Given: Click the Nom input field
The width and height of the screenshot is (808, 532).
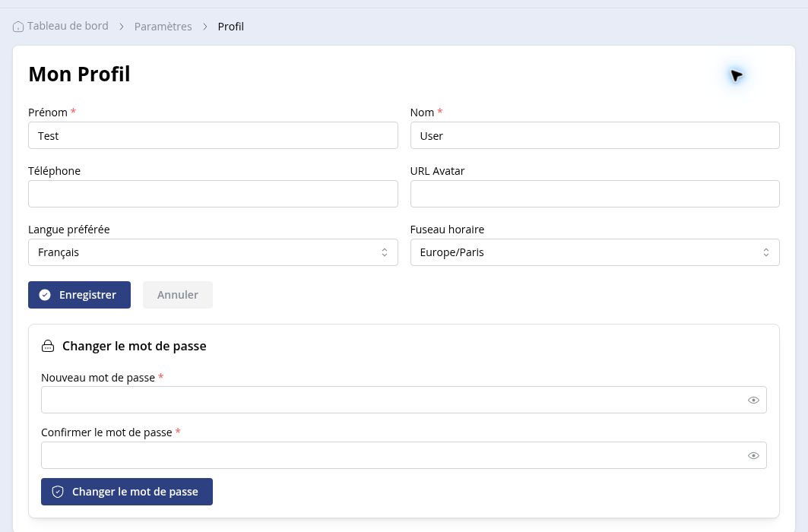Looking at the screenshot, I should 594,135.
